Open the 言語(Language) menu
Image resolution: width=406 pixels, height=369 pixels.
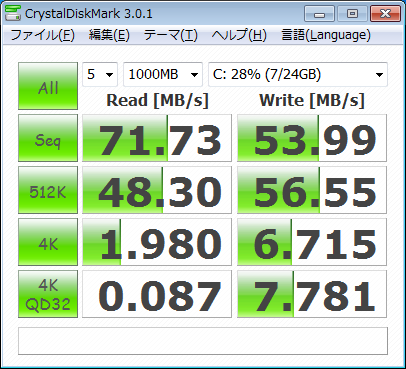click(326, 35)
